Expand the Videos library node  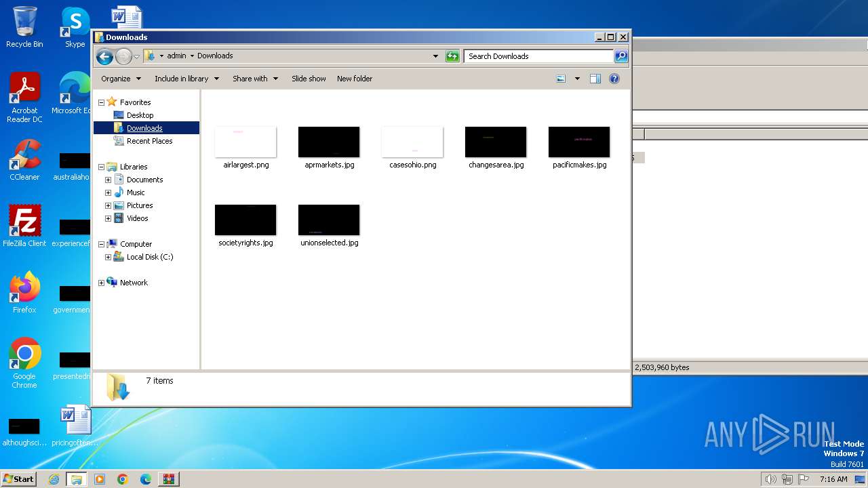(x=108, y=218)
